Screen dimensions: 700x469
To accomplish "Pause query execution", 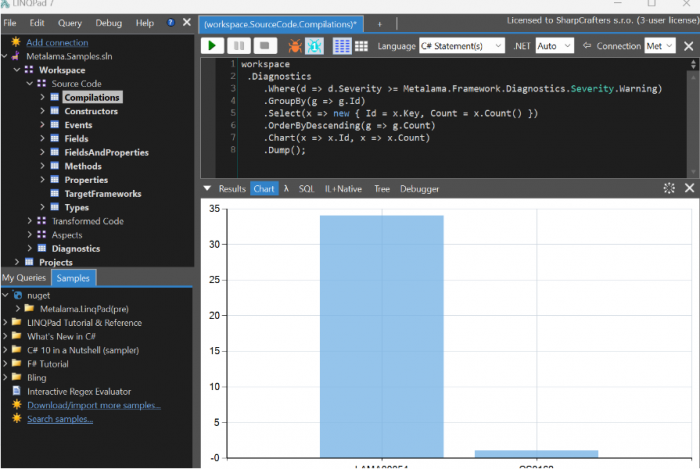I will (x=239, y=46).
